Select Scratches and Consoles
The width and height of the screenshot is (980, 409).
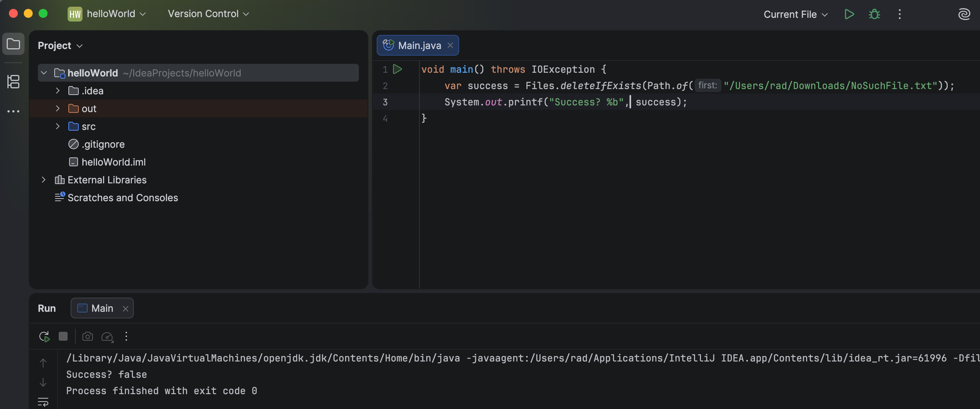tap(116, 198)
